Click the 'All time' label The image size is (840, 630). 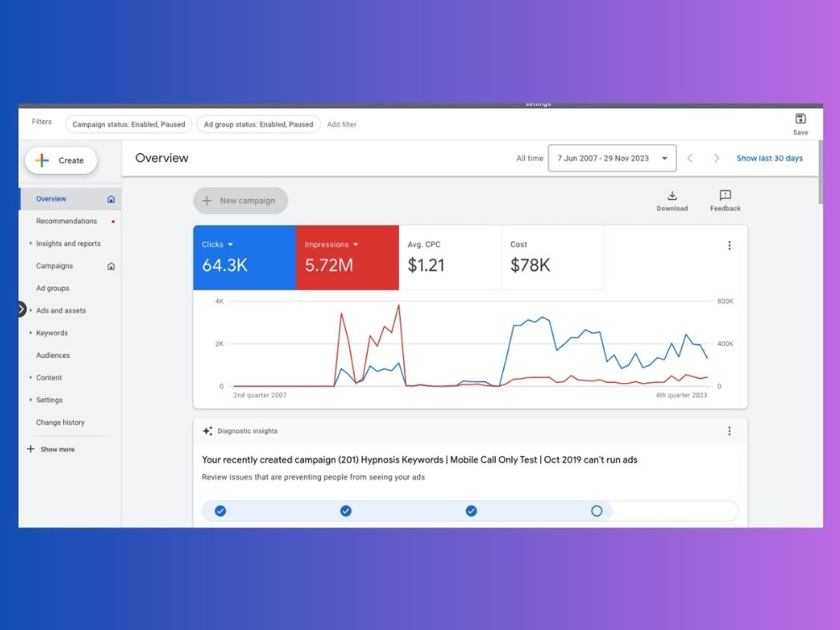pos(529,158)
